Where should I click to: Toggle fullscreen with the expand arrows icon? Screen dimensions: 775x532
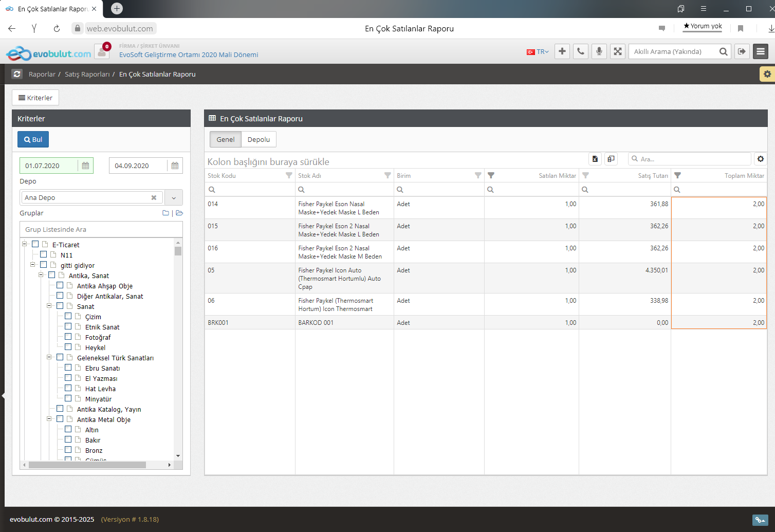(x=618, y=51)
